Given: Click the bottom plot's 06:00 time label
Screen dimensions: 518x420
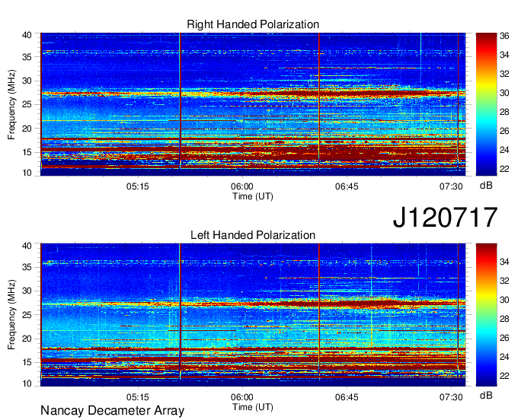Looking at the screenshot, I should (x=241, y=397).
